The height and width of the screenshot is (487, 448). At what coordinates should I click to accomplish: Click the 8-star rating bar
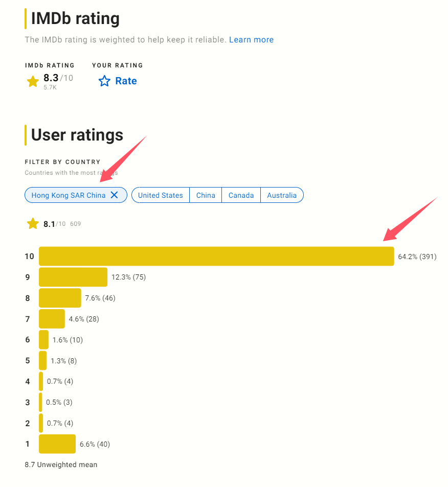click(60, 298)
